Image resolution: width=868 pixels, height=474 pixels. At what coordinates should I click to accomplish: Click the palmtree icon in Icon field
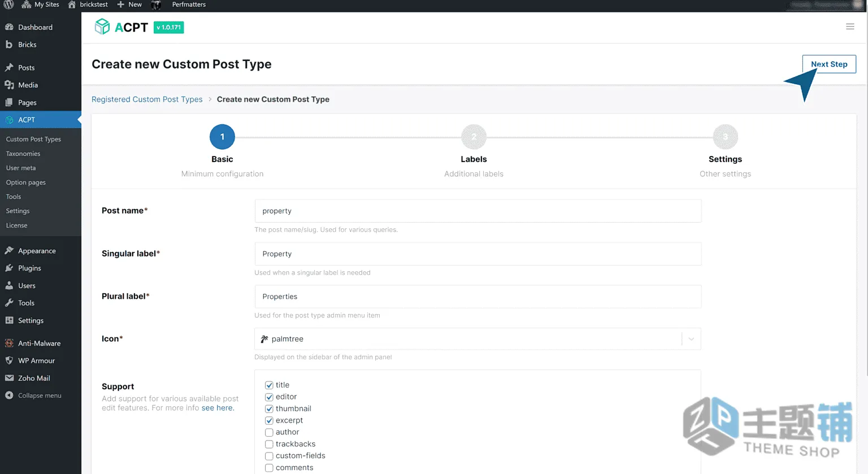(x=264, y=339)
